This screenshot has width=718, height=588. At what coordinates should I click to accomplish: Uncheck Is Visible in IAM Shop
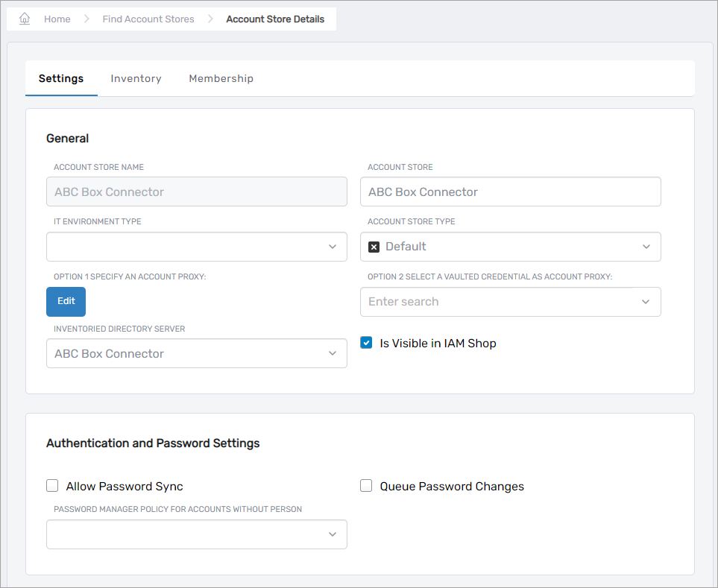366,343
